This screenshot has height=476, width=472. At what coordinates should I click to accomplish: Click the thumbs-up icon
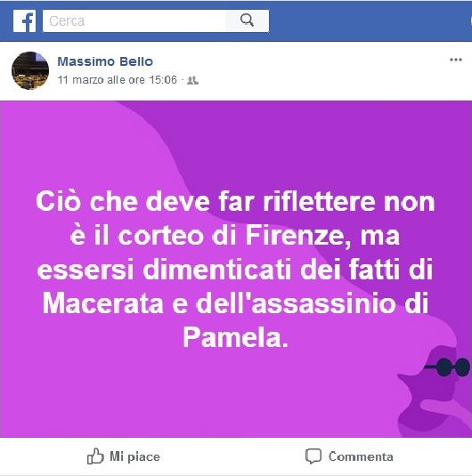[x=95, y=456]
